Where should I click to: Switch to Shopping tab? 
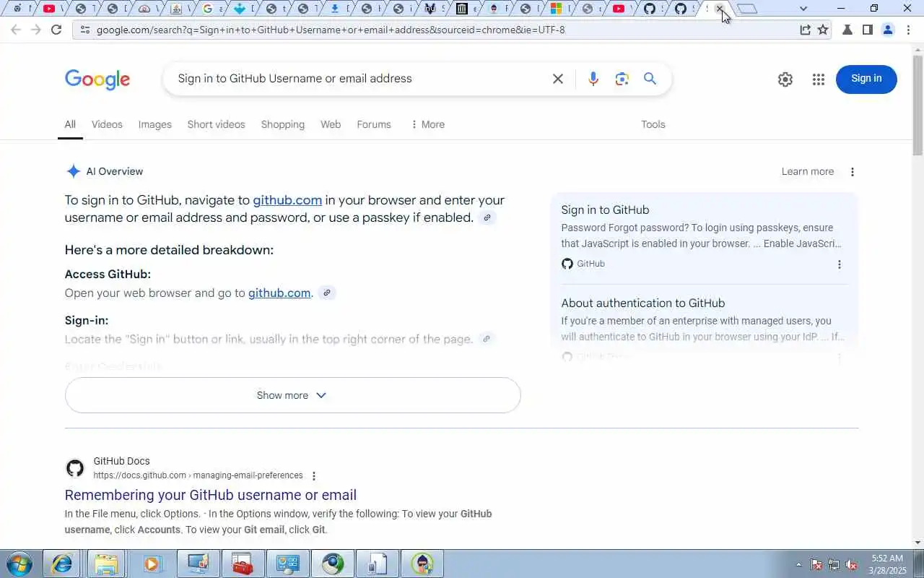click(x=283, y=124)
